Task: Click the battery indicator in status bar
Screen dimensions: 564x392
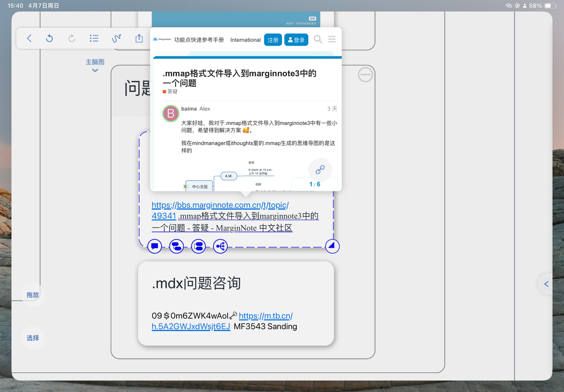Action: 550,6
